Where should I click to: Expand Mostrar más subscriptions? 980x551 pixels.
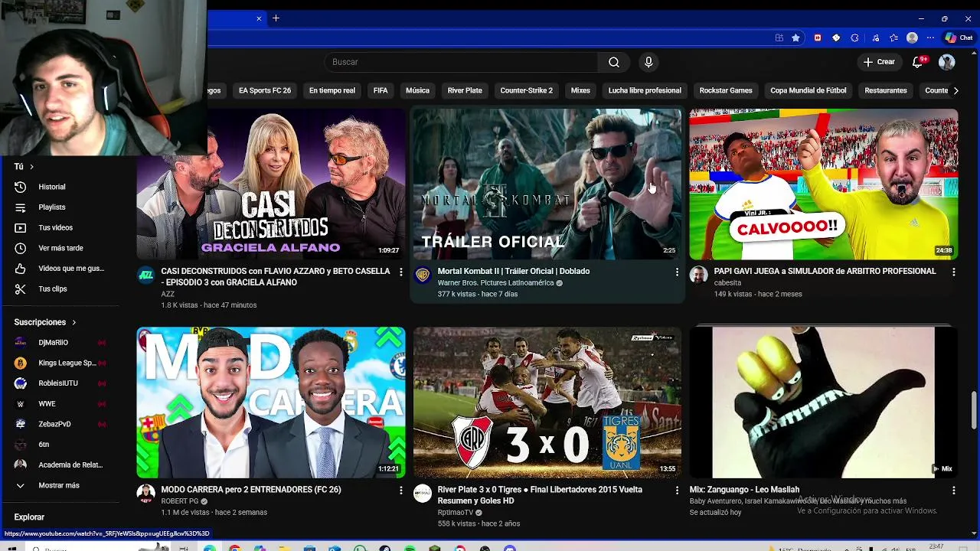pos(59,485)
